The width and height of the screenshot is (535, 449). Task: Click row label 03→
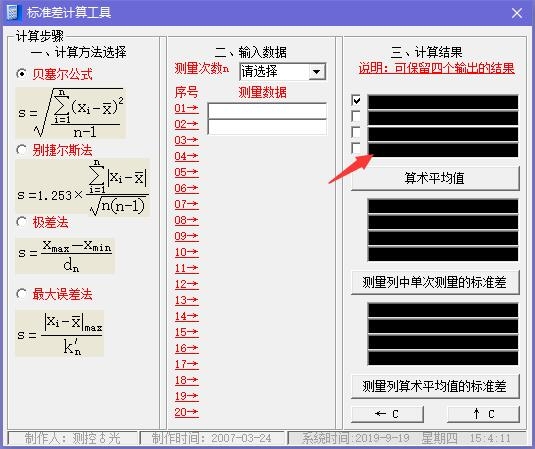pos(186,140)
